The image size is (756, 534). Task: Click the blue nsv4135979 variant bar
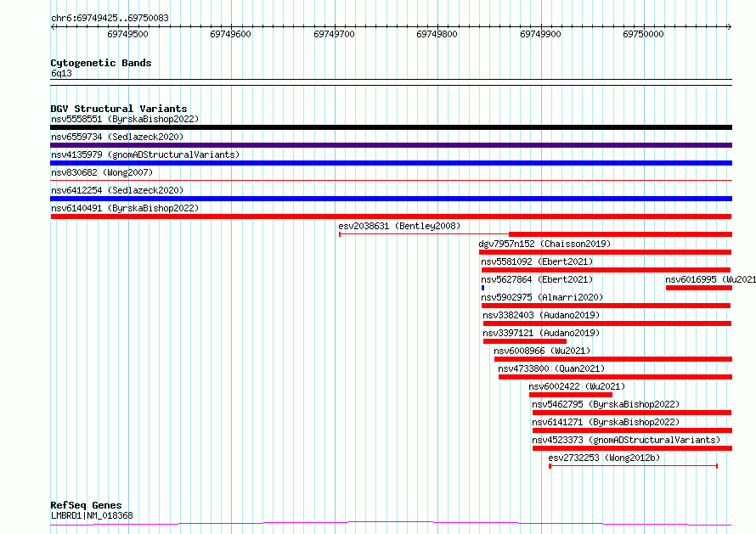[391, 163]
